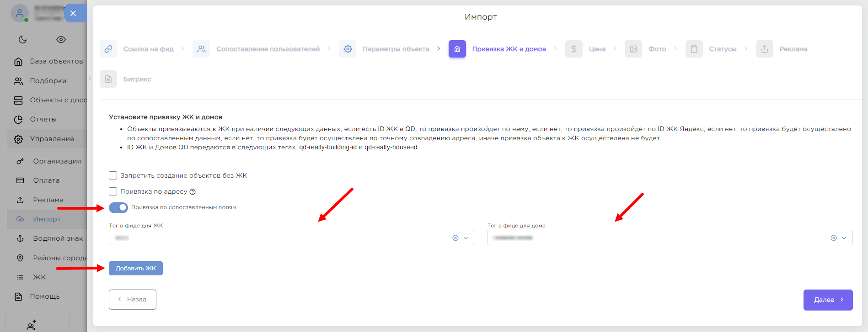Switch to dark mode with moon icon

pyautogui.click(x=22, y=40)
